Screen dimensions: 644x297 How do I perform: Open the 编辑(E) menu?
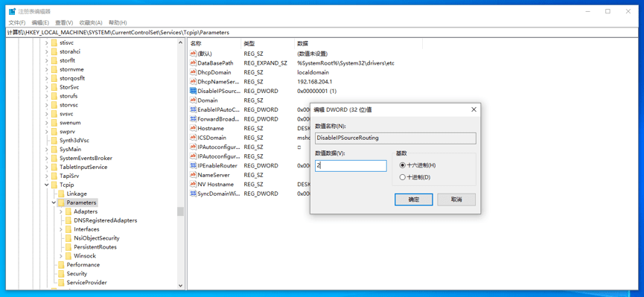coord(40,22)
